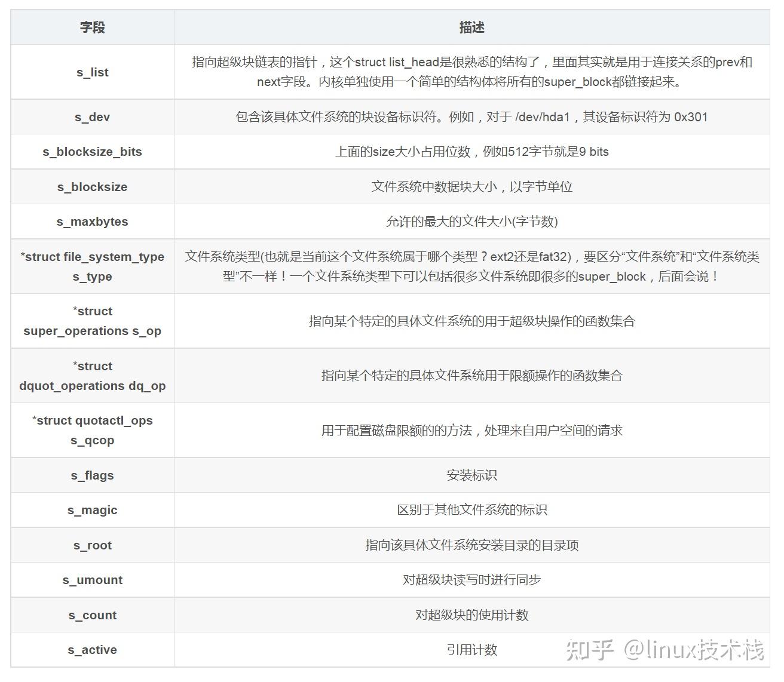Select the s_blocksize_bits field cell
This screenshot has width=784, height=682.
click(x=92, y=152)
